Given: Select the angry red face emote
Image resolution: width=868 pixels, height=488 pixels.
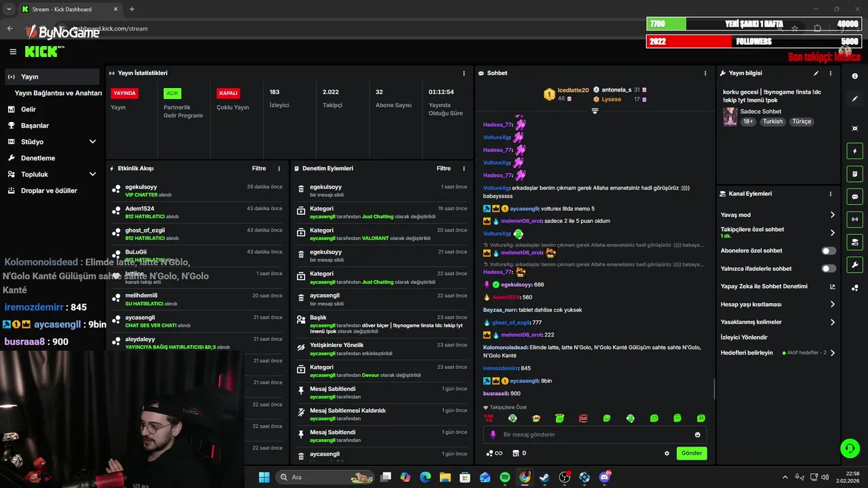Looking at the screenshot, I should click(x=583, y=418).
